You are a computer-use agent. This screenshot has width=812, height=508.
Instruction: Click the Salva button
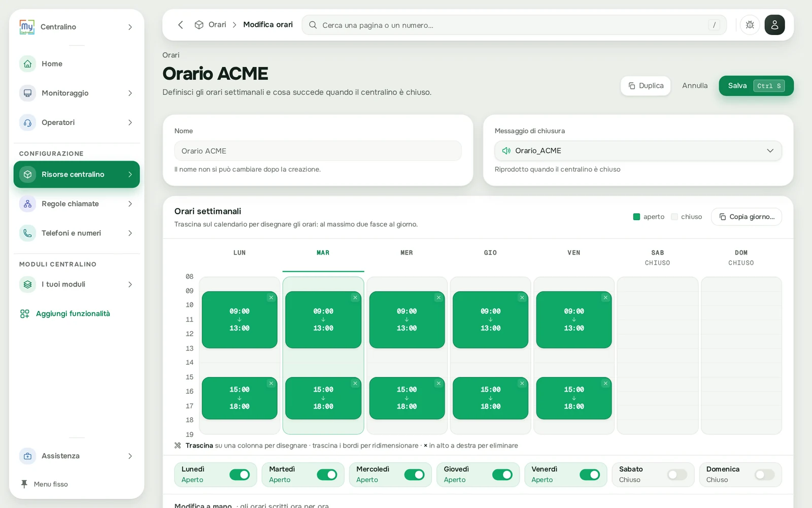tap(756, 86)
